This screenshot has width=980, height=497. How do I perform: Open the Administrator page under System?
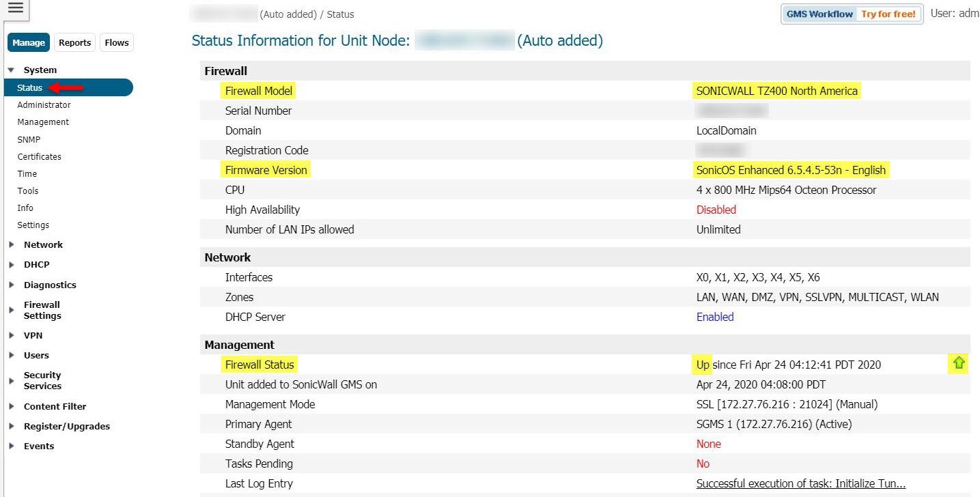coord(44,105)
